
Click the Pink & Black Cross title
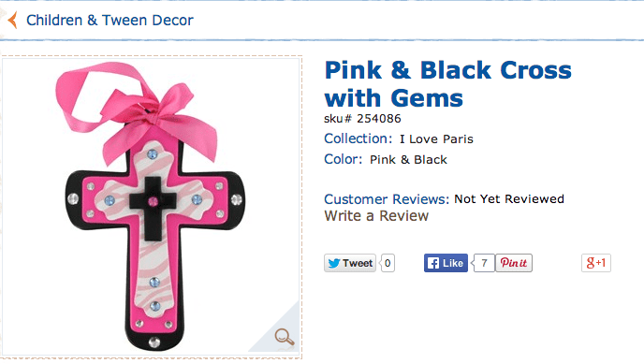[x=447, y=83]
